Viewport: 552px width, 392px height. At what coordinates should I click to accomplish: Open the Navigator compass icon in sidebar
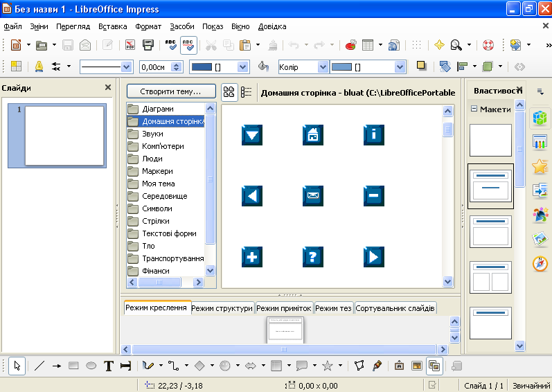coord(540,264)
